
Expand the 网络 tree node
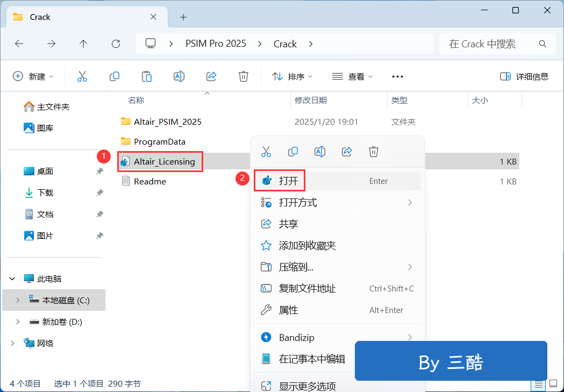pos(12,343)
